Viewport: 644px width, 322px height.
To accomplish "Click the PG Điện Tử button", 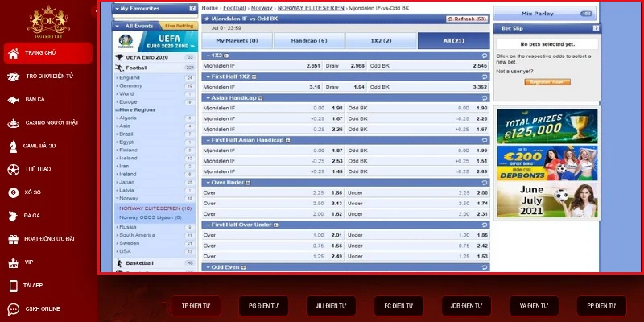I will pos(264,306).
